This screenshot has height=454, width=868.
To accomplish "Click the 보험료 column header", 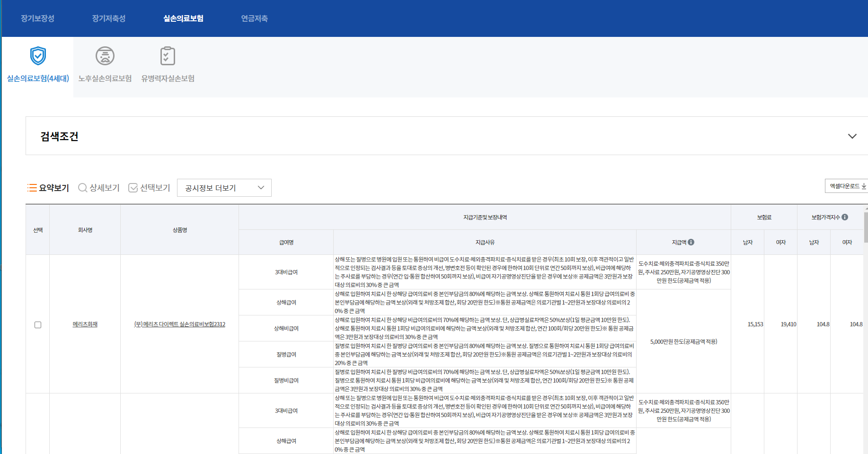I will (x=764, y=218).
